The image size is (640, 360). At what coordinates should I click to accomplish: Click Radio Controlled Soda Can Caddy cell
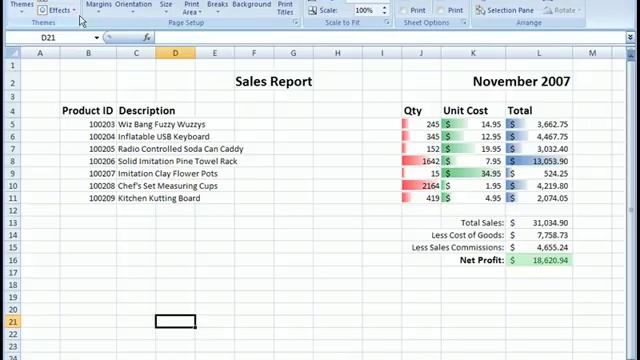tap(180, 149)
